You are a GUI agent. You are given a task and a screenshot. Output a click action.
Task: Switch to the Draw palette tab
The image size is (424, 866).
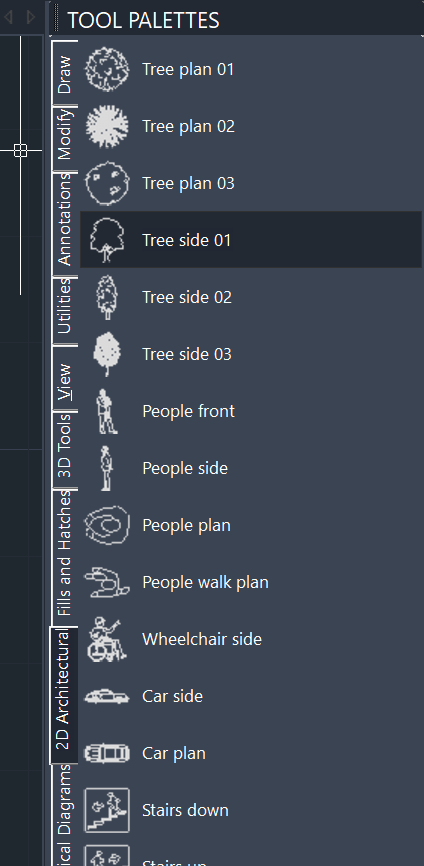65,73
